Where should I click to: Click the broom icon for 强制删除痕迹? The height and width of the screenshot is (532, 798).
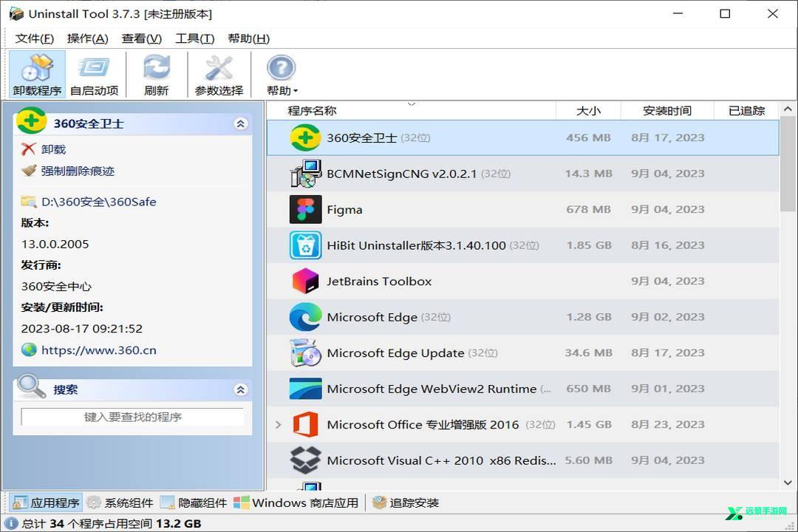coord(29,171)
